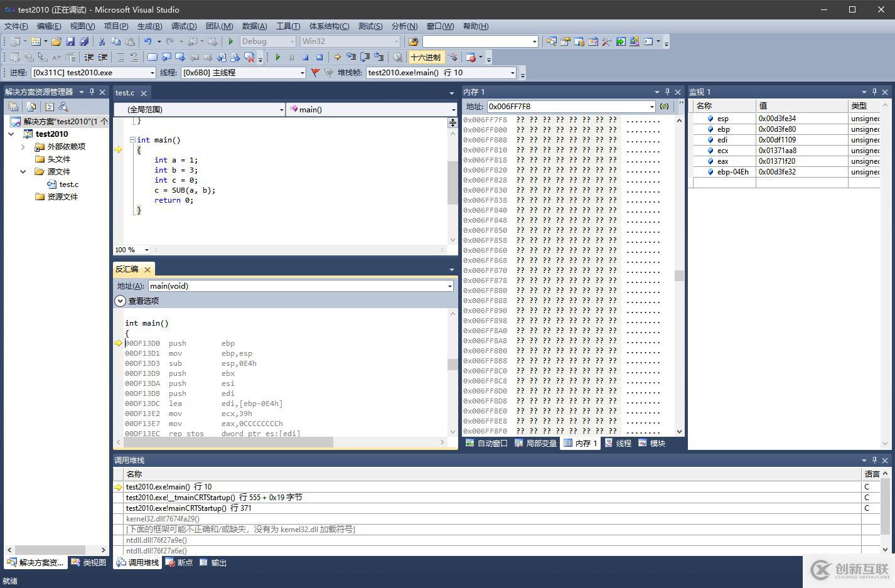Toggle auto-hide pin on the 内存 1 panel
Screen dimensions: 895x588
click(667, 92)
